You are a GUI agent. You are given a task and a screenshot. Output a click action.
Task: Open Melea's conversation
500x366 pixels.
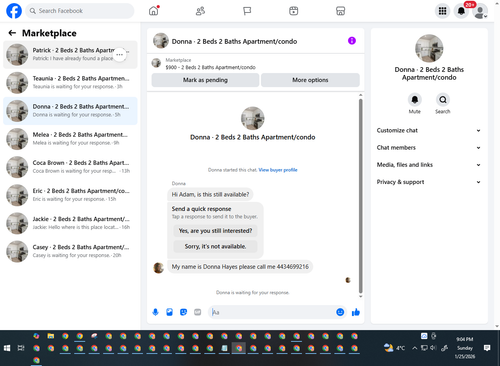[x=70, y=139]
